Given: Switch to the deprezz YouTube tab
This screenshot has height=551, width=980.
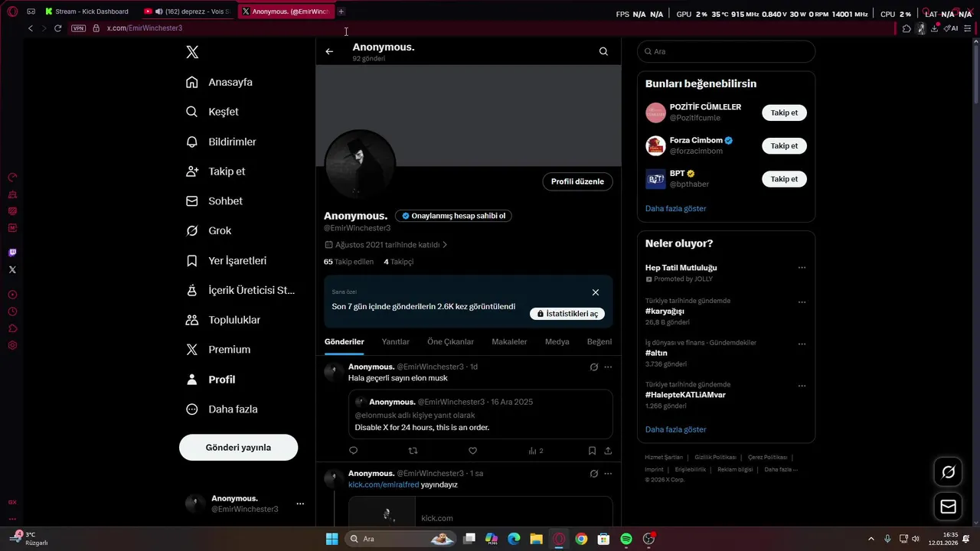Looking at the screenshot, I should click(186, 11).
